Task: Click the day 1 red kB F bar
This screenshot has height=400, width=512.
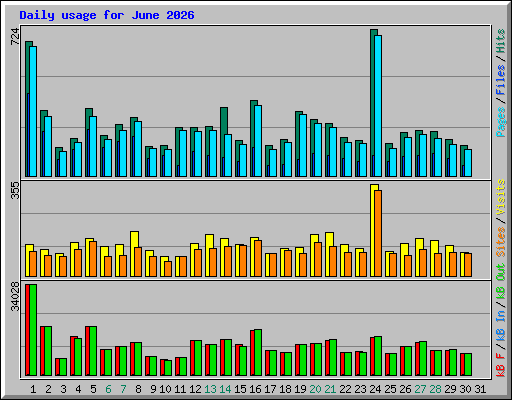Action: tap(27, 330)
